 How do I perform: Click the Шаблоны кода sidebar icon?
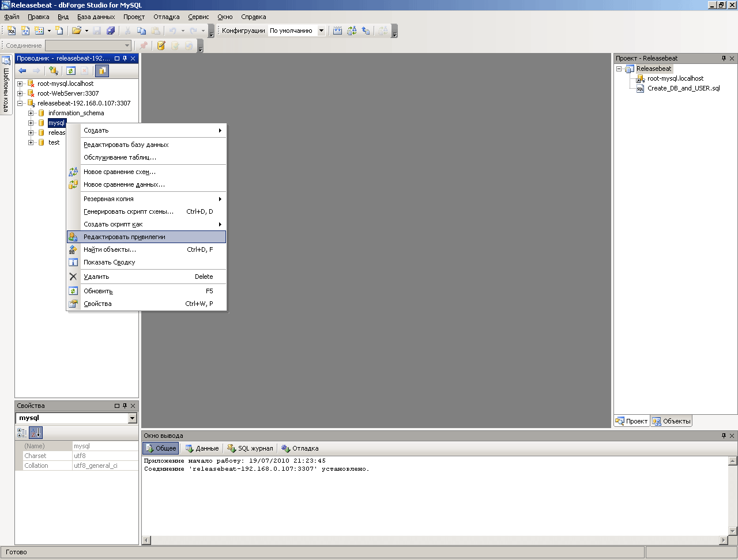pyautogui.click(x=6, y=60)
